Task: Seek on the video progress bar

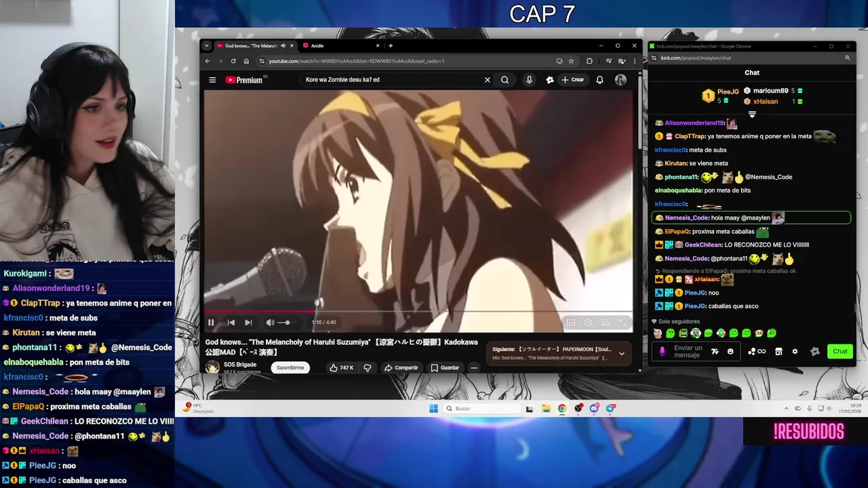Action: (419, 312)
